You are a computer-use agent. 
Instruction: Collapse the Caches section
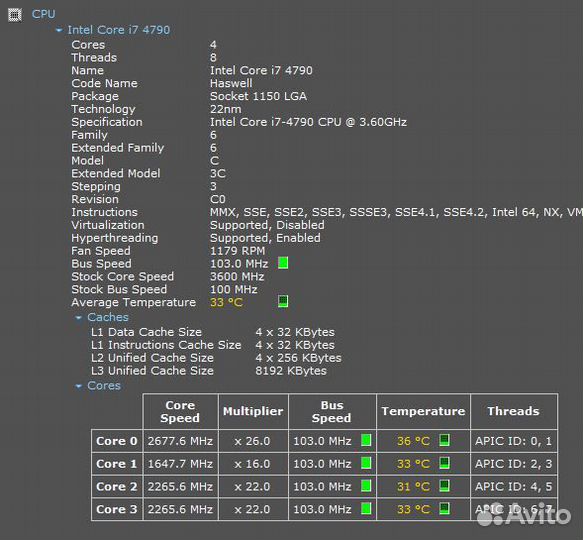point(78,318)
